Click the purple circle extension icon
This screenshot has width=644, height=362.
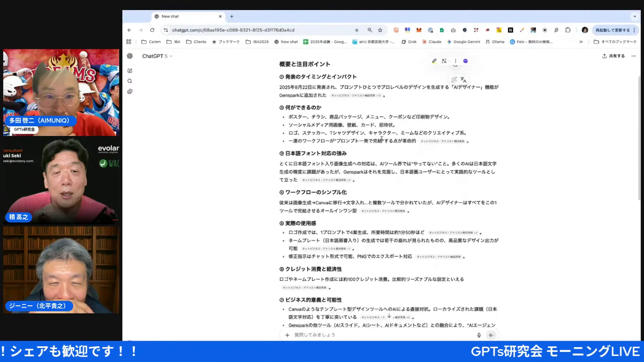tap(466, 61)
